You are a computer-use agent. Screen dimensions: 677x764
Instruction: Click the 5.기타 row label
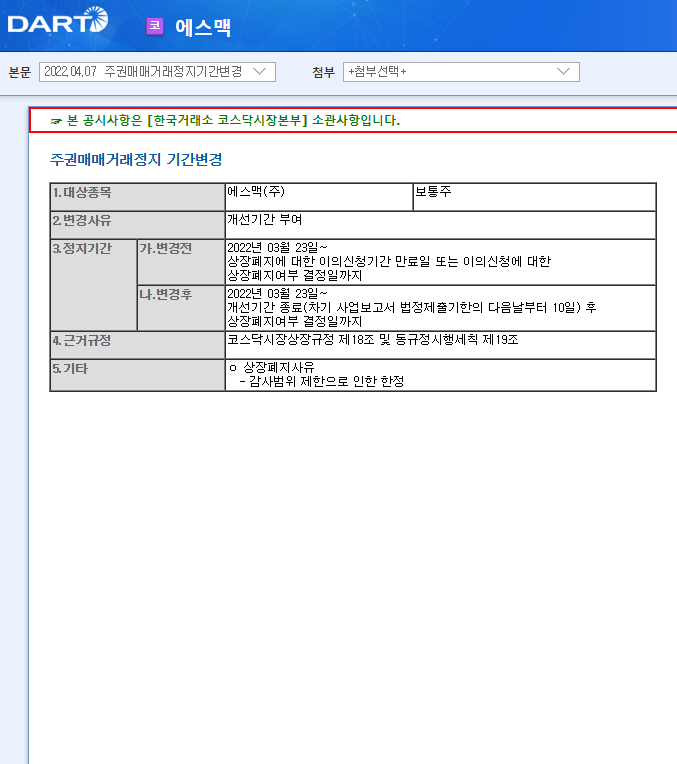[x=70, y=368]
